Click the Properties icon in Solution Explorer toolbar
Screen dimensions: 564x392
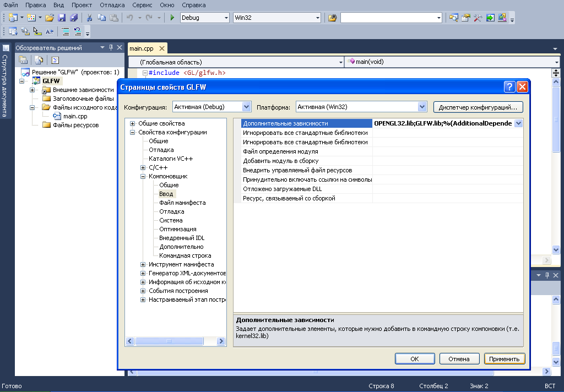[23, 60]
